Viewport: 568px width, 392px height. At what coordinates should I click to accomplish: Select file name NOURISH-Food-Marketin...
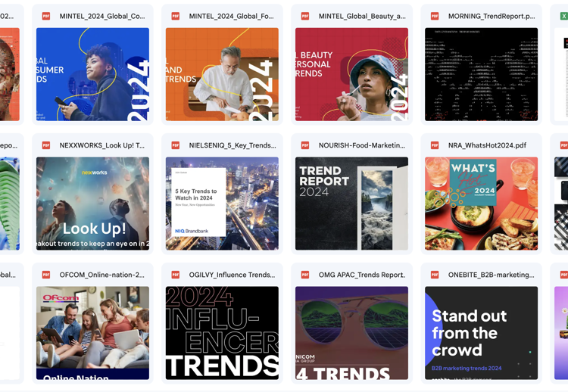362,145
